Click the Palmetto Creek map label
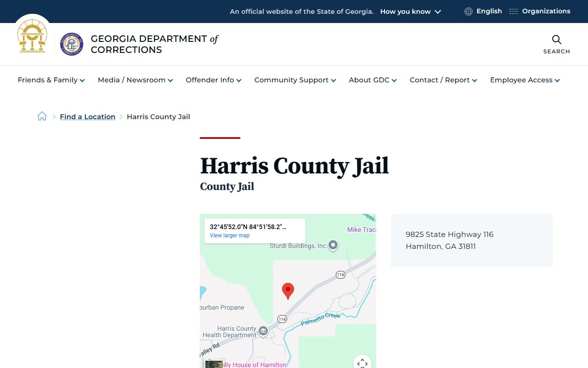Image resolution: width=588 pixels, height=368 pixels. tap(321, 319)
